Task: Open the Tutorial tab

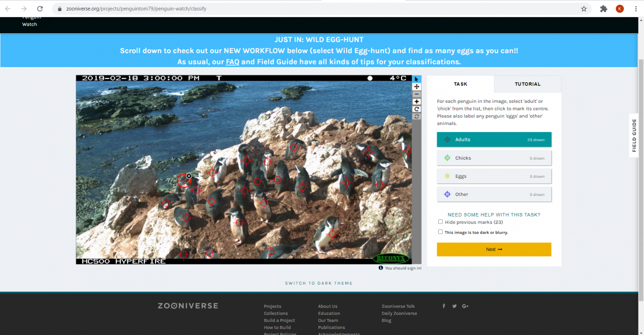Action: pyautogui.click(x=528, y=84)
